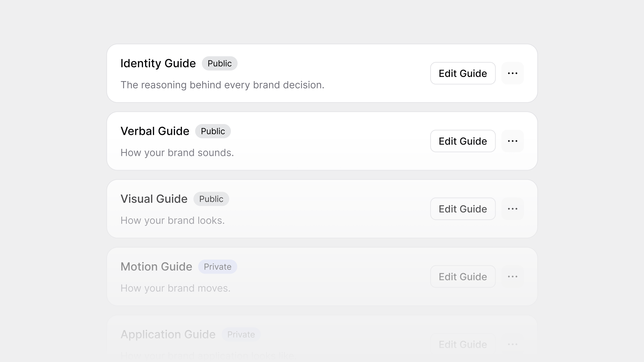Open more options for Application Guide
The height and width of the screenshot is (362, 644).
[513, 344]
